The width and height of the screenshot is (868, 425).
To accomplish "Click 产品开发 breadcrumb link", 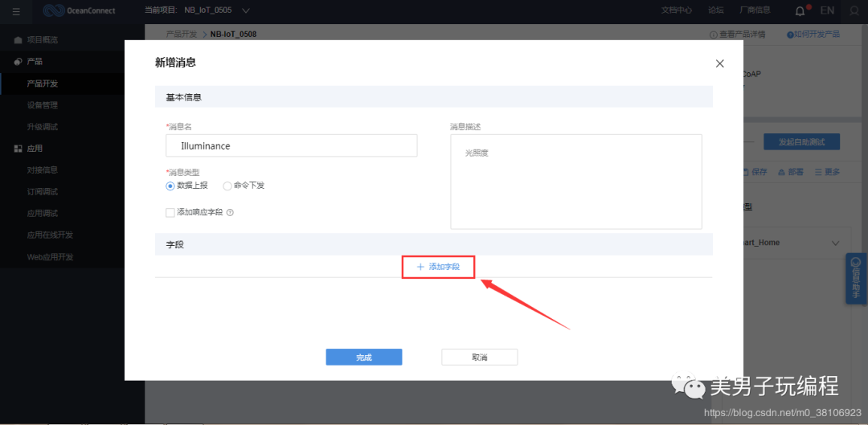I will pyautogui.click(x=181, y=35).
